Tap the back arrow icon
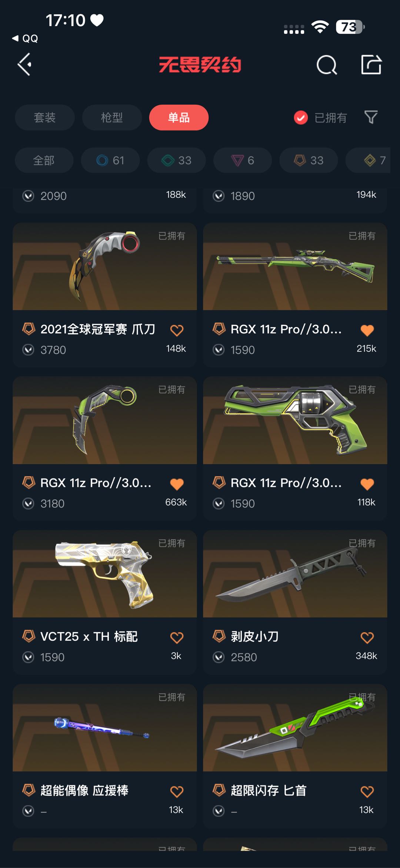This screenshot has height=868, width=400. click(x=24, y=65)
